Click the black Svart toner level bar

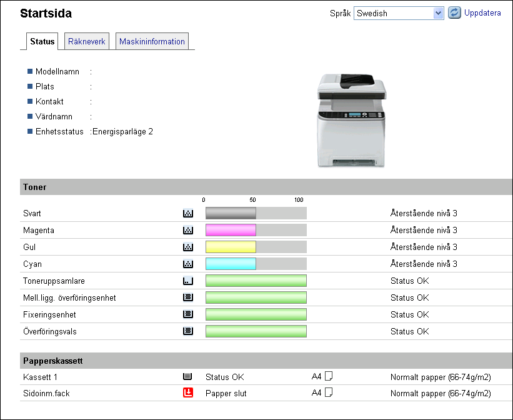pos(231,213)
